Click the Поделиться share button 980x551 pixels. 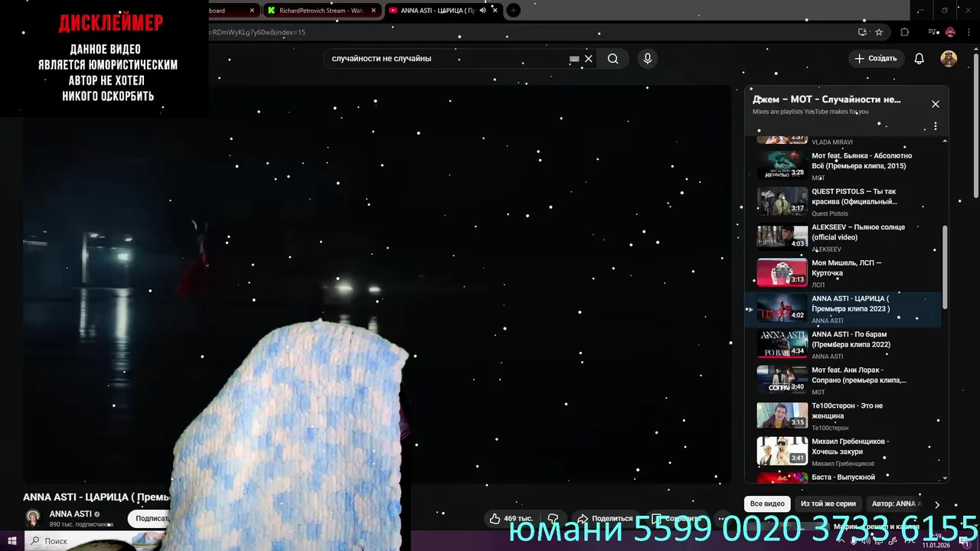pyautogui.click(x=605, y=519)
